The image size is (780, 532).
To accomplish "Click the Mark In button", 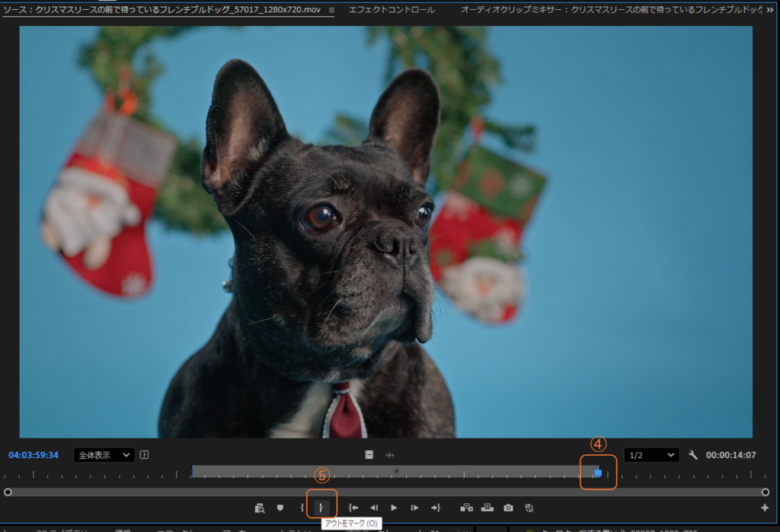I will 302,508.
